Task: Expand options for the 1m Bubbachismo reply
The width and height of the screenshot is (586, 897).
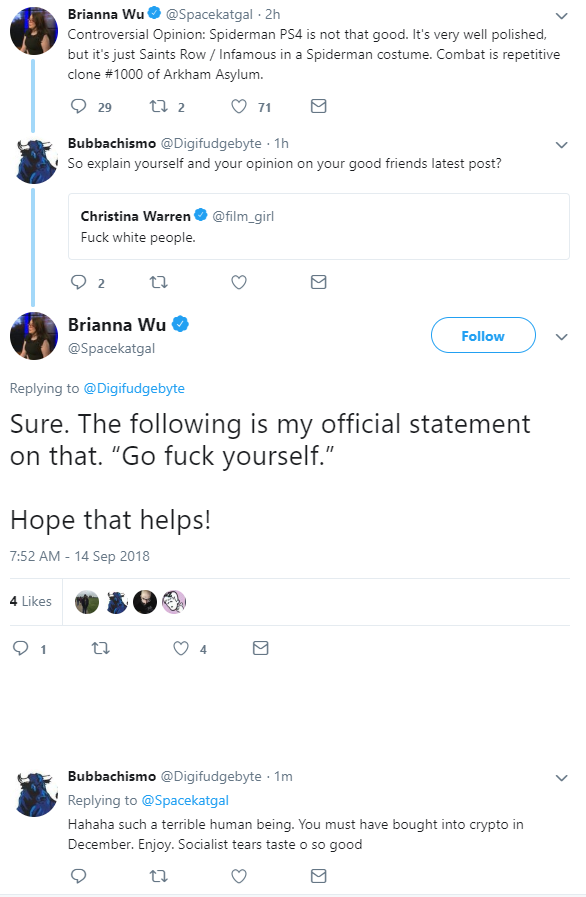Action: click(561, 777)
